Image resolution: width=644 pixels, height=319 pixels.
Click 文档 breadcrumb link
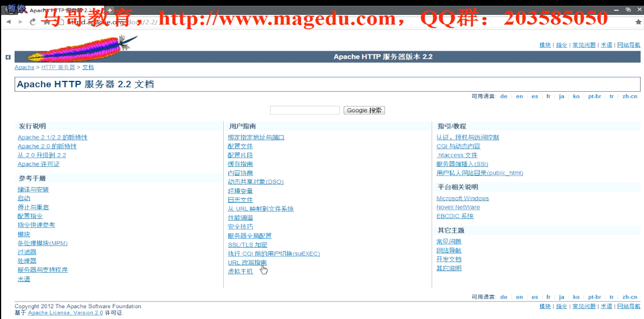(x=88, y=67)
